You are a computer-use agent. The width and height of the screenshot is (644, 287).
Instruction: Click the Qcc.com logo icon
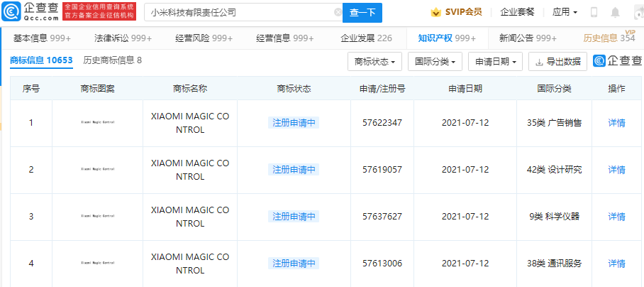[16, 12]
